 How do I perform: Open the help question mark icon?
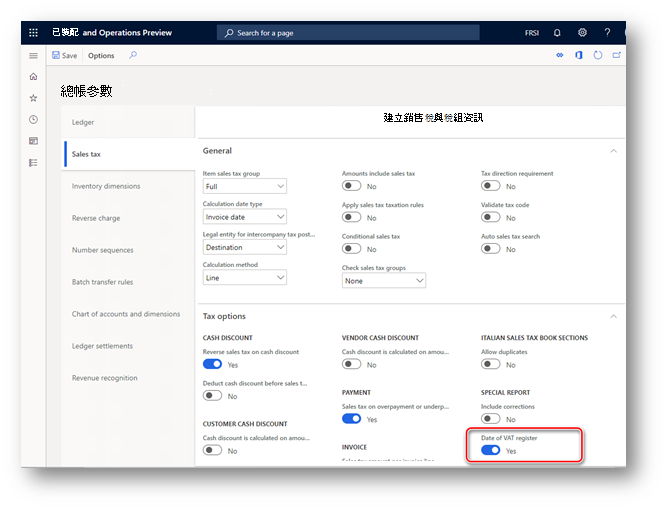pos(607,33)
